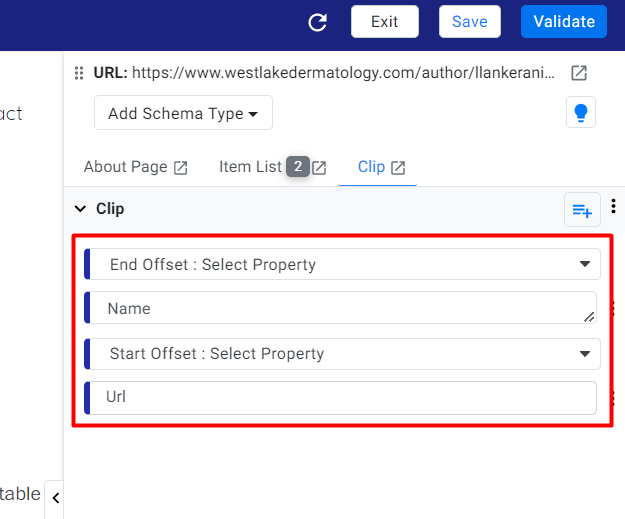Open Clip external link icon

click(398, 168)
